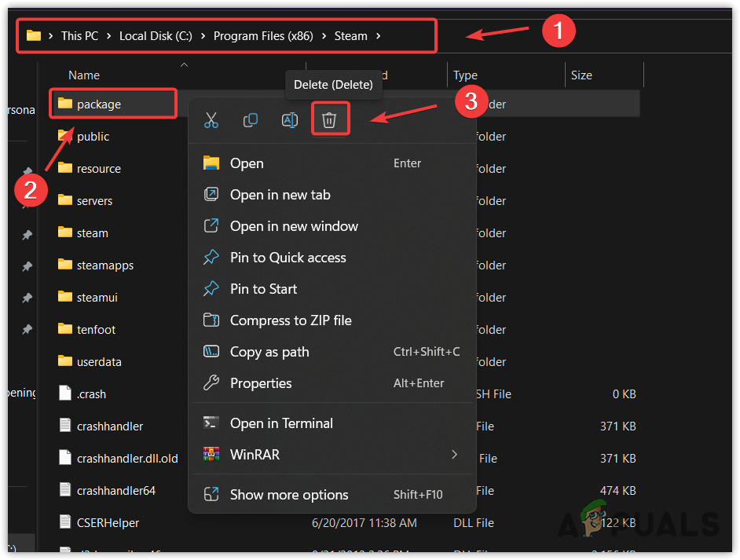Choose Show more options
The image size is (740, 560).
point(332,495)
